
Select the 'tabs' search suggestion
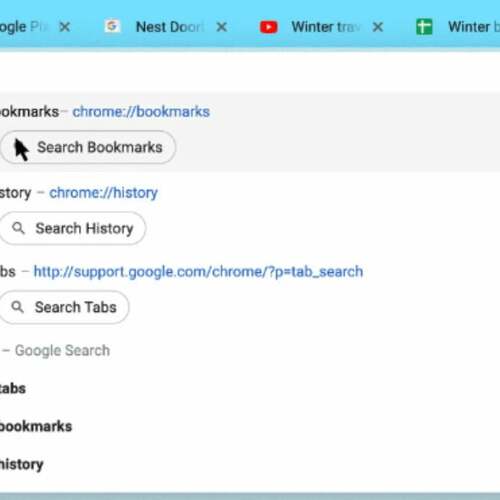click(x=250, y=388)
